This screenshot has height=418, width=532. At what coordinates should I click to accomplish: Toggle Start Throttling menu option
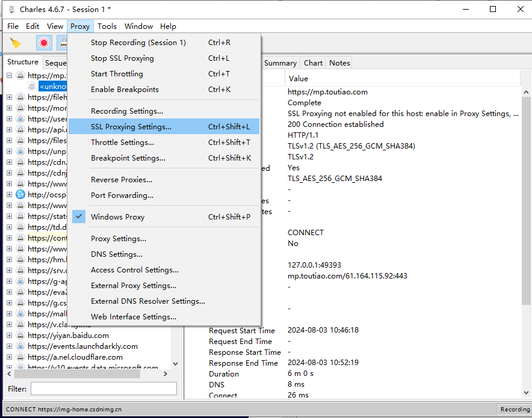117,74
